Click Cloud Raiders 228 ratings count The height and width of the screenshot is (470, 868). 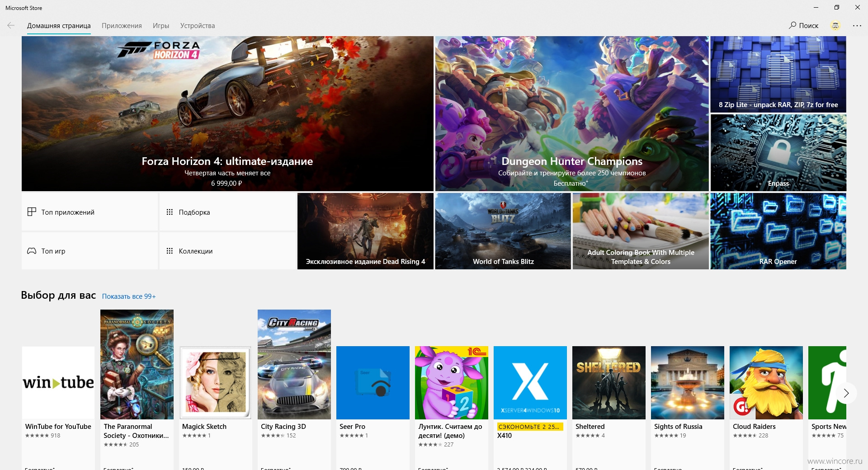click(764, 436)
